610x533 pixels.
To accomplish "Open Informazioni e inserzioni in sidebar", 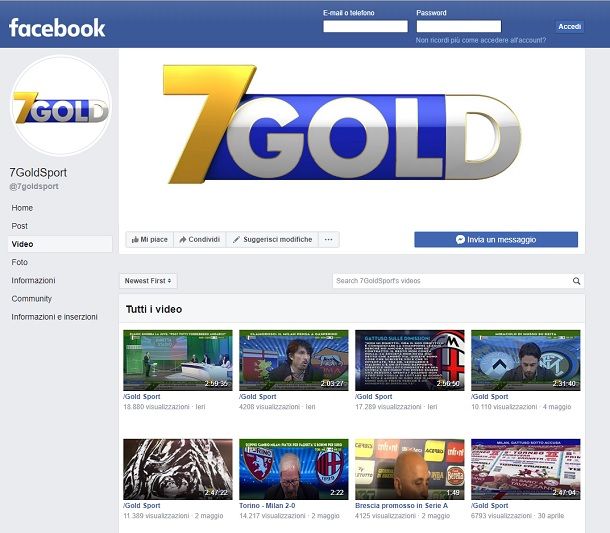I will tap(54, 317).
